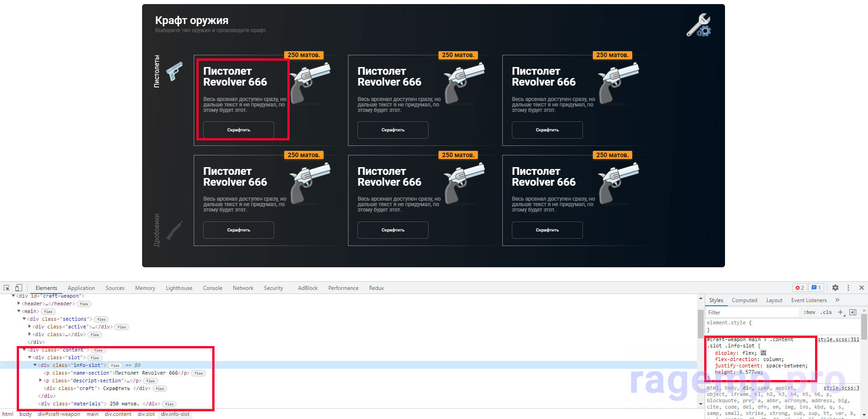Add new style rule with plus icon
The height and width of the screenshot is (419, 868).
point(840,312)
